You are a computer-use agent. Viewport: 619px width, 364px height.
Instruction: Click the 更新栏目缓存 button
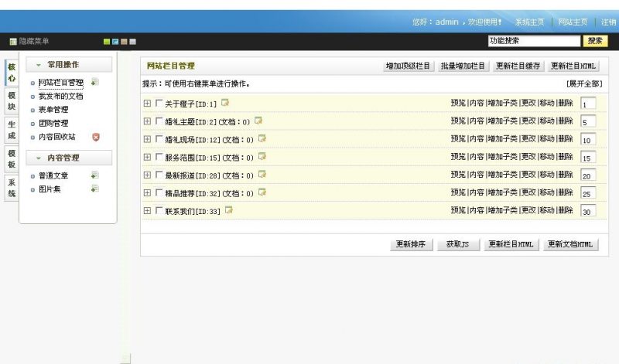point(518,66)
